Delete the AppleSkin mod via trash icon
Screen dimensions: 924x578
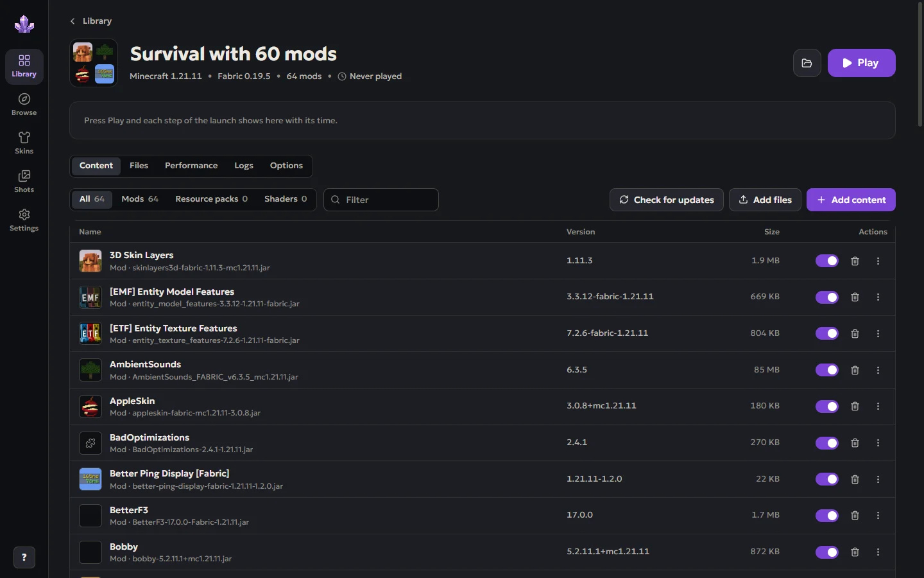pos(855,407)
